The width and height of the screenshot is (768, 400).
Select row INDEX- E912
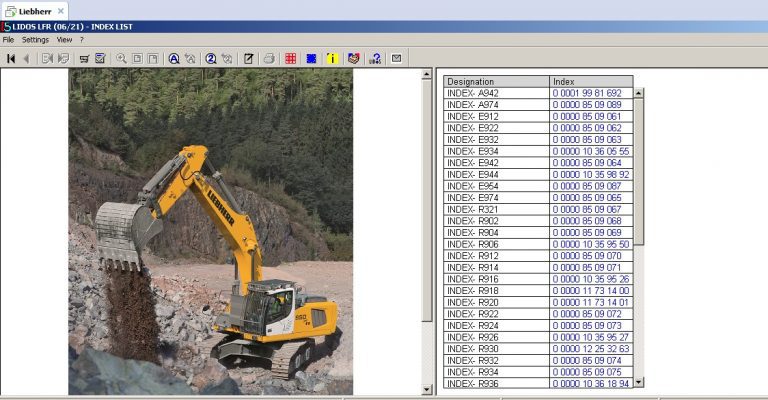pyautogui.click(x=538, y=117)
